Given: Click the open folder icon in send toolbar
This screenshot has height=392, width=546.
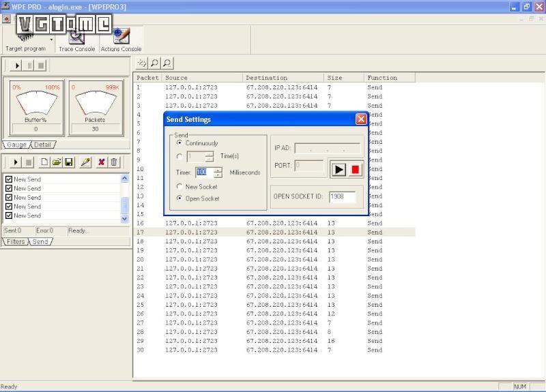Looking at the screenshot, I should pos(57,162).
